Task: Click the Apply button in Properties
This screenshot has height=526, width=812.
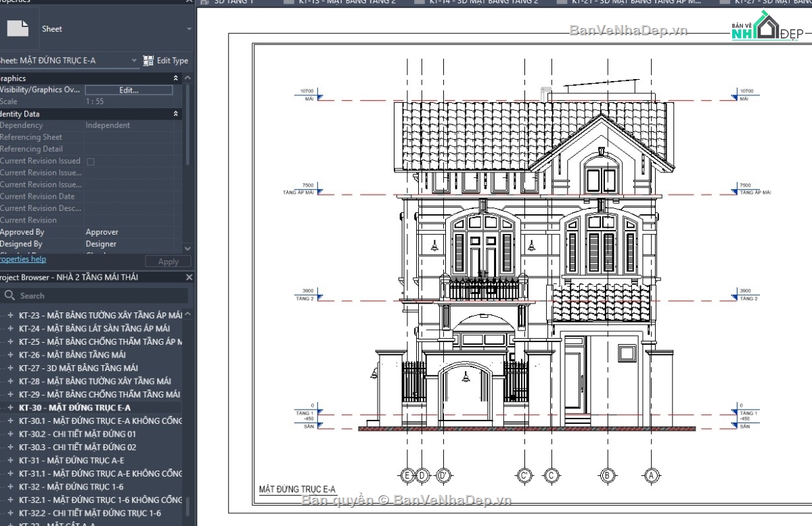Action: 168,262
